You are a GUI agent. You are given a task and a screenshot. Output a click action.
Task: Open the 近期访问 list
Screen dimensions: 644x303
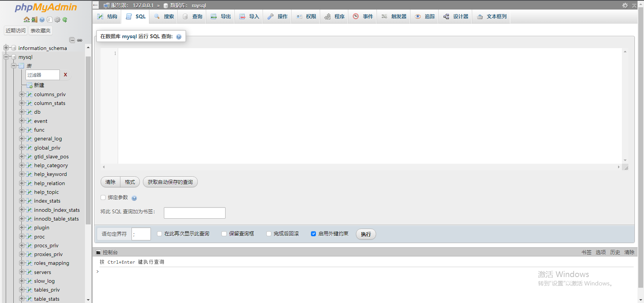16,31
